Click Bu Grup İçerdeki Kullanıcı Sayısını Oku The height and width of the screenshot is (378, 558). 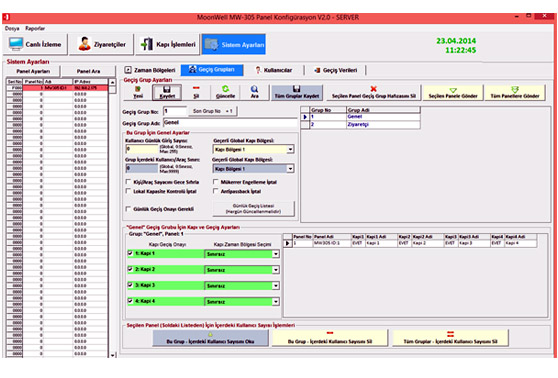[x=211, y=338]
